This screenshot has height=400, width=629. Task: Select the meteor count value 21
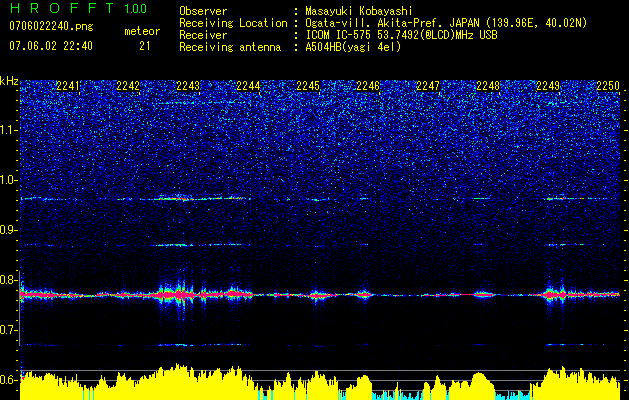pos(144,46)
